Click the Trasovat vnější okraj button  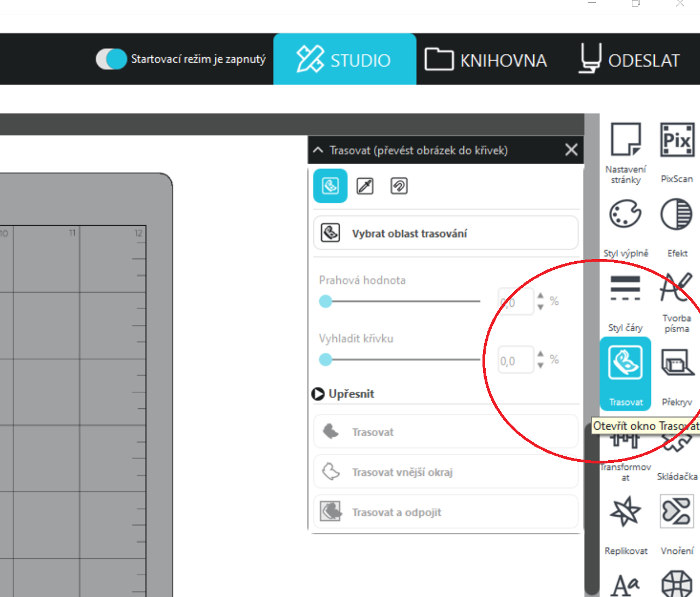pyautogui.click(x=445, y=472)
